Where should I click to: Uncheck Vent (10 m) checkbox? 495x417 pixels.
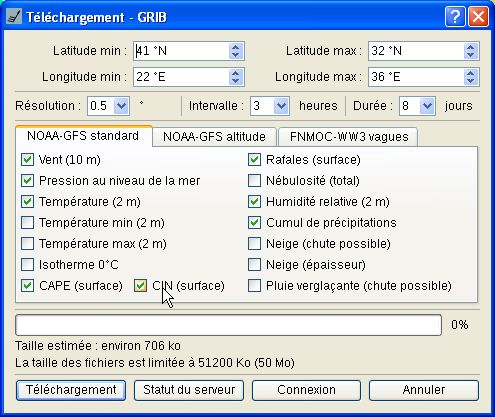(27, 160)
